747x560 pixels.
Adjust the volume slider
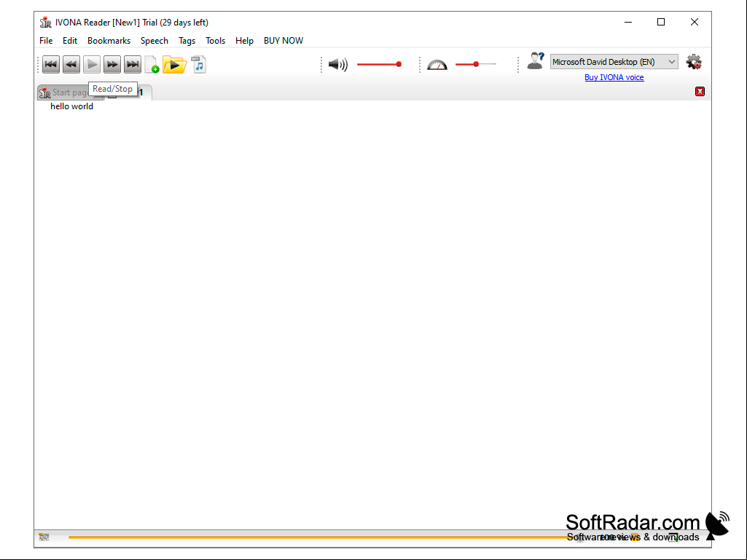pos(379,64)
